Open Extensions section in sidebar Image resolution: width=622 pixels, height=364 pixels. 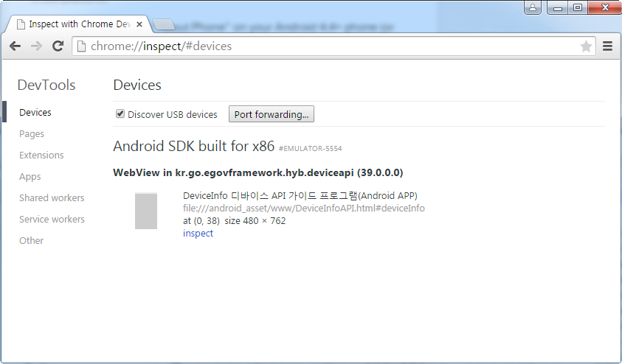coord(41,155)
